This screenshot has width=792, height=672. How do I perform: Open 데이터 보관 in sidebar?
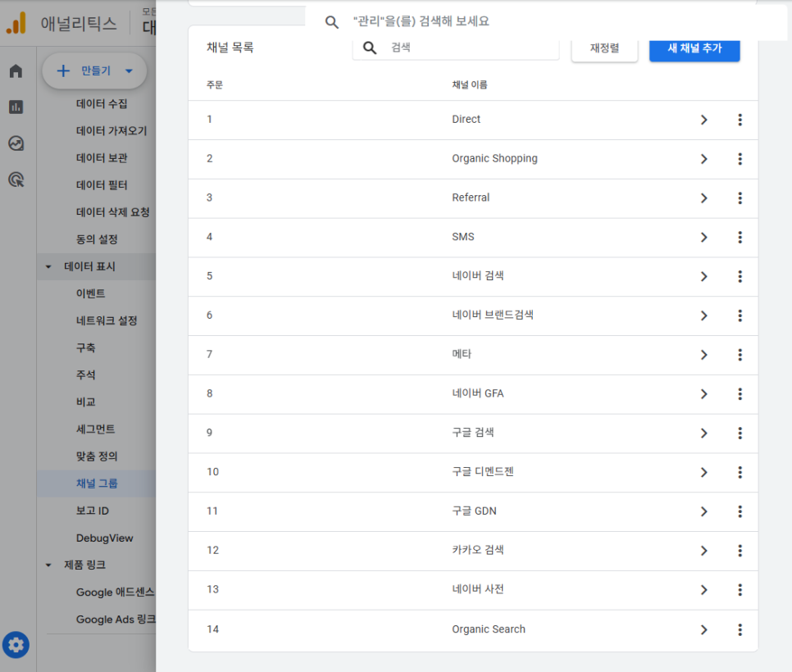[102, 158]
